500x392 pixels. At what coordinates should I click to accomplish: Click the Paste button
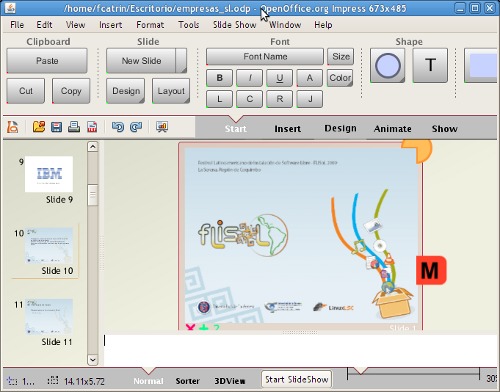(x=47, y=61)
